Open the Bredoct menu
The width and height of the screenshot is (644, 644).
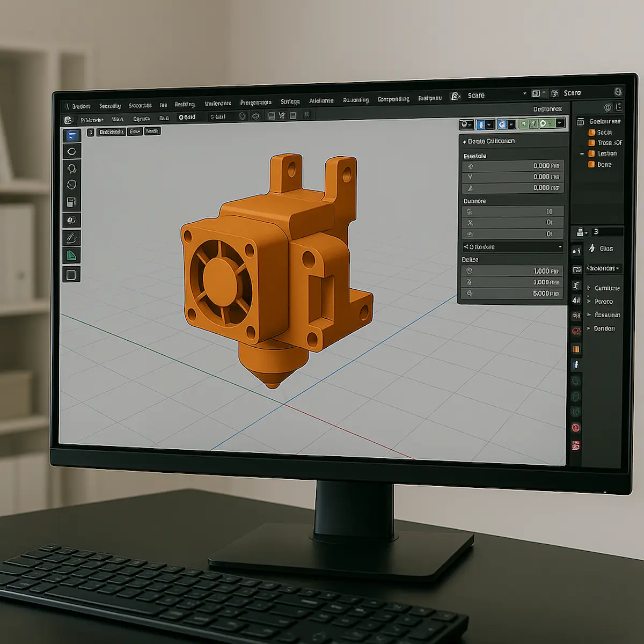[x=80, y=106]
